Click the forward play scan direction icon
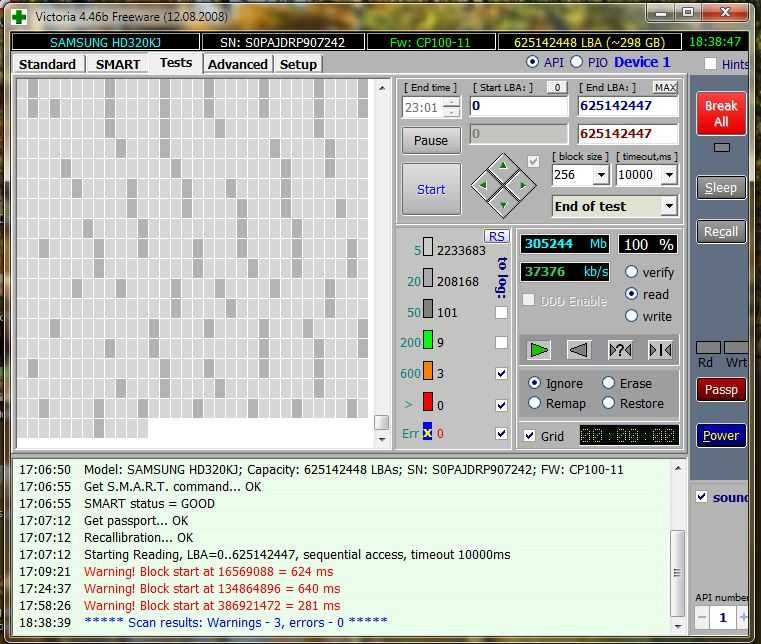The width and height of the screenshot is (761, 644). point(539,349)
